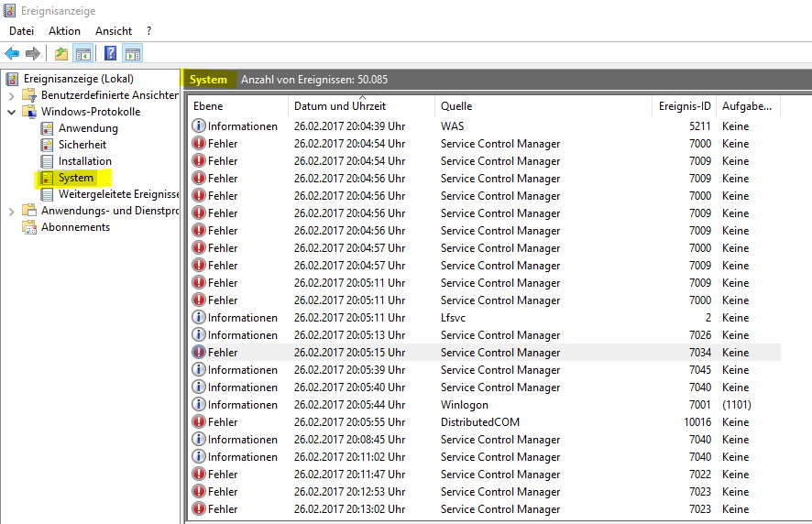Image resolution: width=812 pixels, height=524 pixels.
Task: Click the Abonnements icon
Action: click(29, 227)
